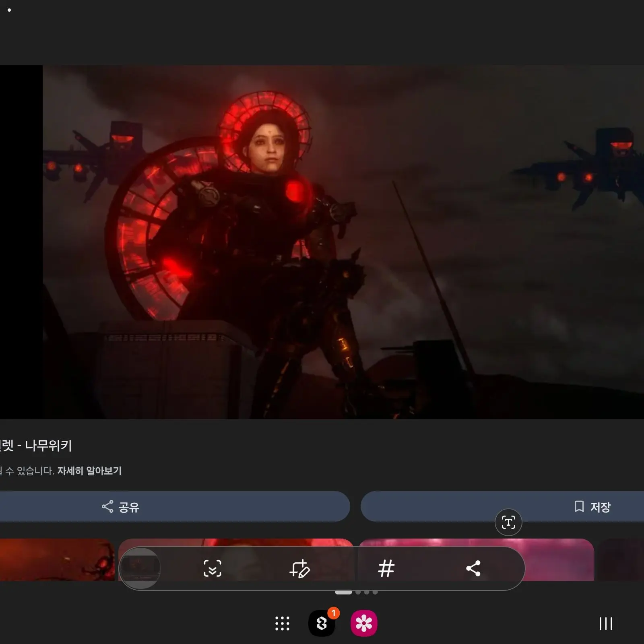Screen dimensions: 644x644
Task: Tap the scroll capture icon
Action: pyautogui.click(x=212, y=568)
